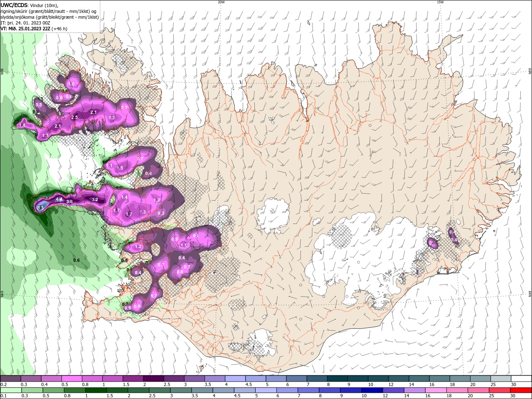Click the dull mauve swatch labeled 0.2 in top legend

click(10, 379)
